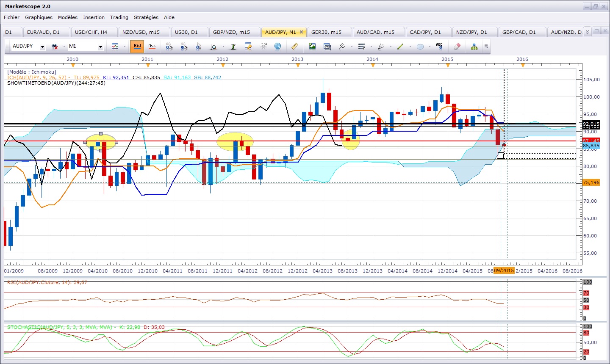Toggle the Bid price display
Screen dimensions: 610x364
point(137,46)
